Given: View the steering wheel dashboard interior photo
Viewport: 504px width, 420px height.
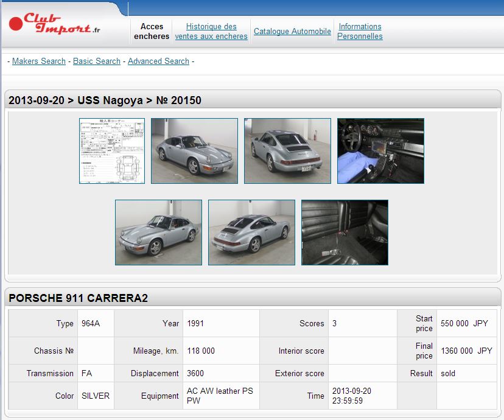Looking at the screenshot, I should pos(380,151).
